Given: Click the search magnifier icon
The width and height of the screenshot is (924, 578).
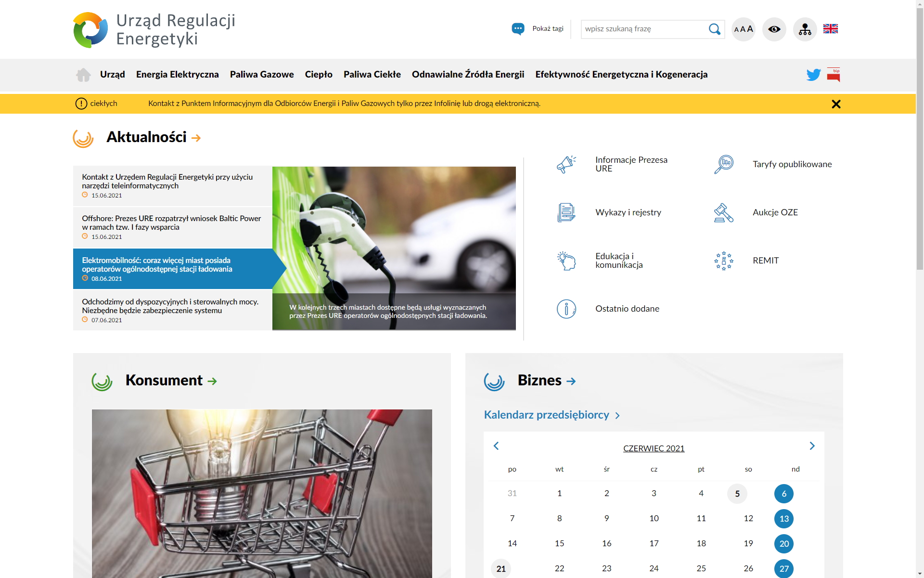Looking at the screenshot, I should [714, 29].
